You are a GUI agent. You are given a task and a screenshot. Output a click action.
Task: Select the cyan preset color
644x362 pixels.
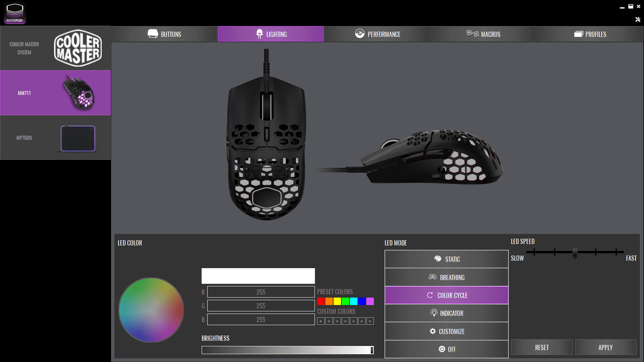(x=354, y=301)
